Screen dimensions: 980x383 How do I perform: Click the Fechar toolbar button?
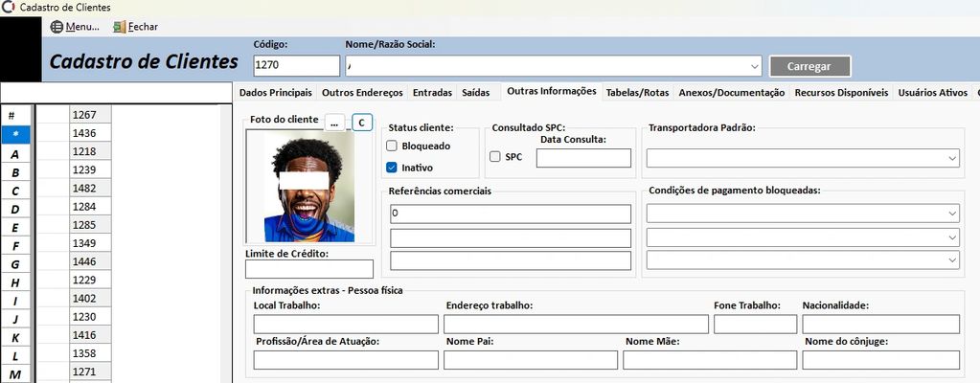[135, 27]
